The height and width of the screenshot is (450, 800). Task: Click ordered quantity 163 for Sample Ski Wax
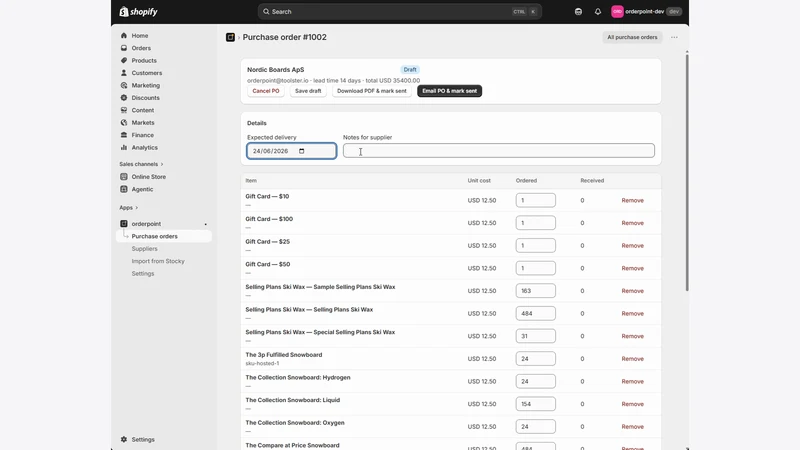(535, 291)
